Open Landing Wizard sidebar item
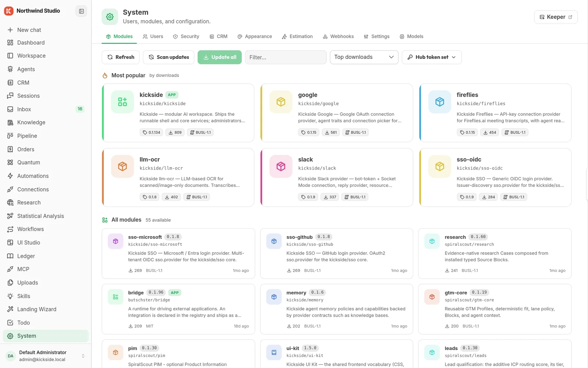The image size is (588, 368). click(46, 309)
